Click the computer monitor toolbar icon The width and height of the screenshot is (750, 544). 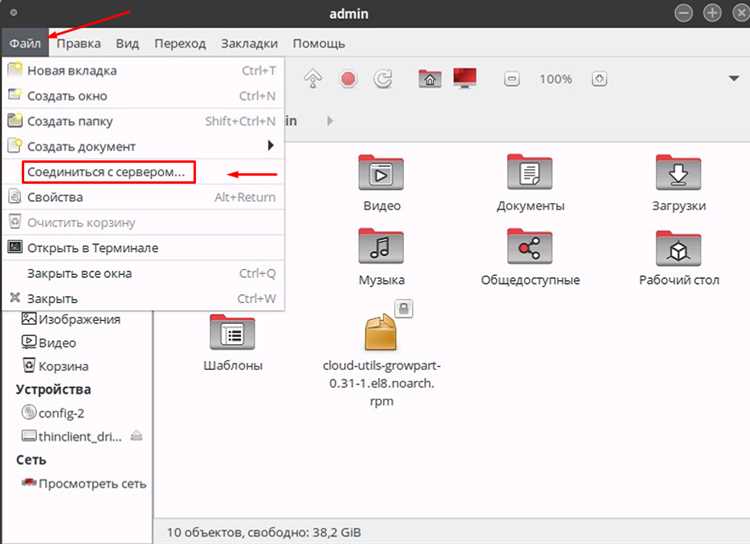(465, 78)
